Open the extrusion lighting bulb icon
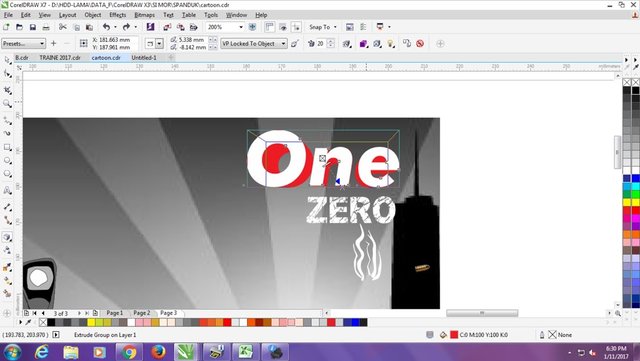640x361 pixels. 391,44
